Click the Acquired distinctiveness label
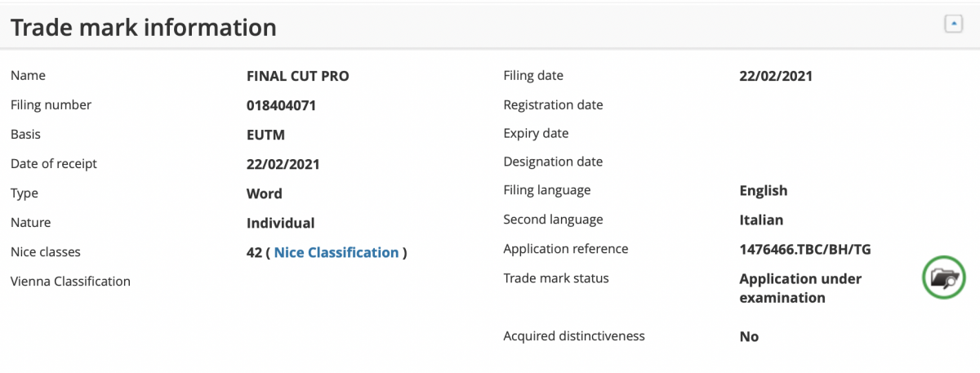Image resolution: width=980 pixels, height=373 pixels. point(574,335)
